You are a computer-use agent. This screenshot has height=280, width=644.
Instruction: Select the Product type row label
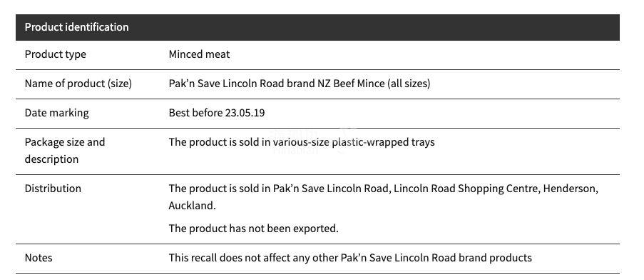56,54
